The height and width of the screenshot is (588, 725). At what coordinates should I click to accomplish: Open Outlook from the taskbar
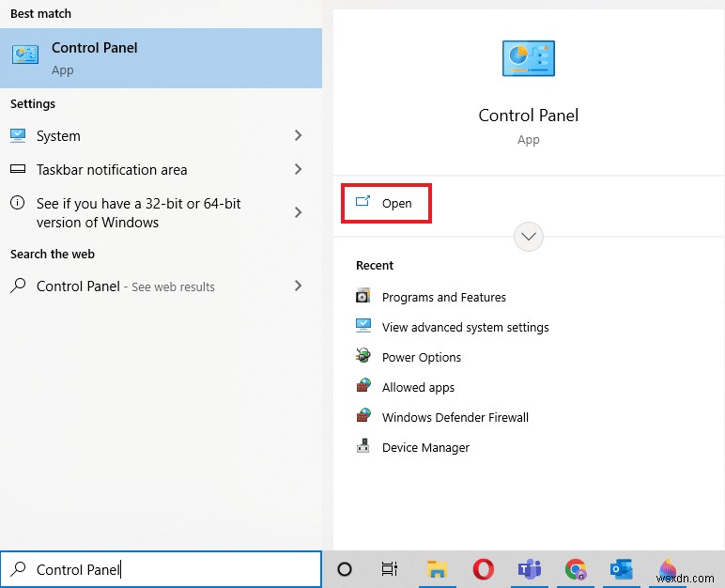622,569
